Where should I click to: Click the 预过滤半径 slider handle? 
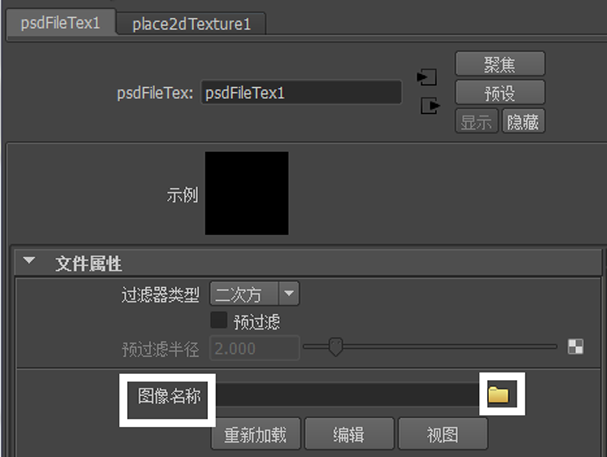[x=336, y=347]
